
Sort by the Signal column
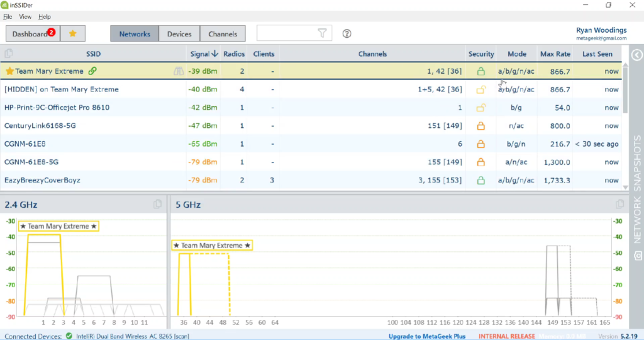pyautogui.click(x=204, y=54)
